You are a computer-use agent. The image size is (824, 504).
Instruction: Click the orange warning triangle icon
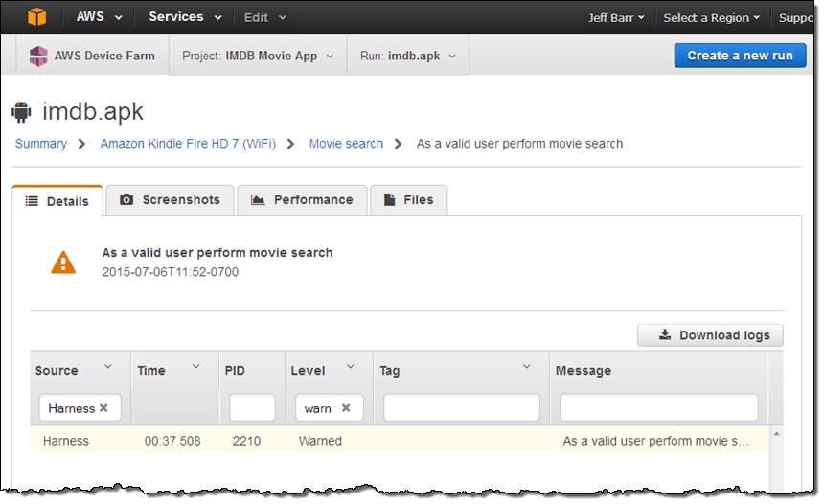click(x=63, y=262)
